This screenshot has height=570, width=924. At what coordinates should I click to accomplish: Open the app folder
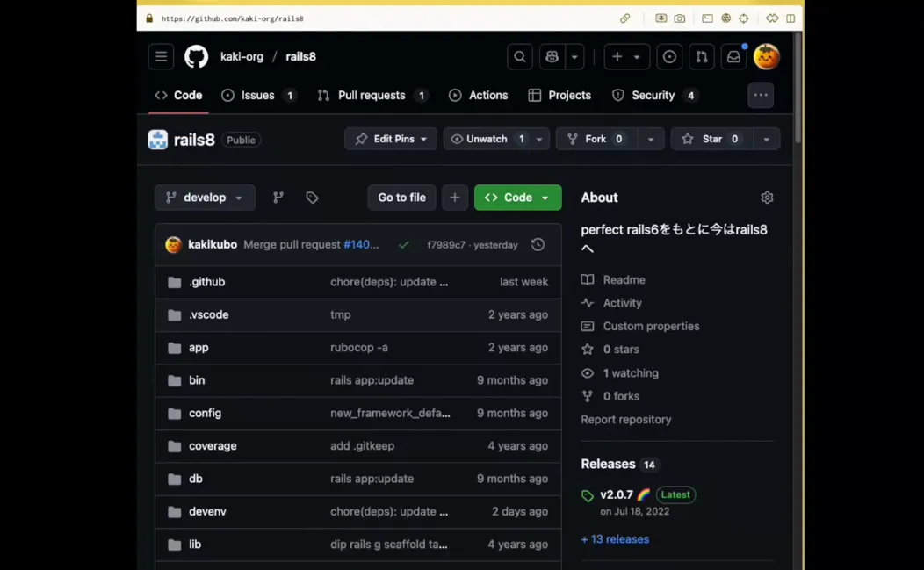[199, 348]
